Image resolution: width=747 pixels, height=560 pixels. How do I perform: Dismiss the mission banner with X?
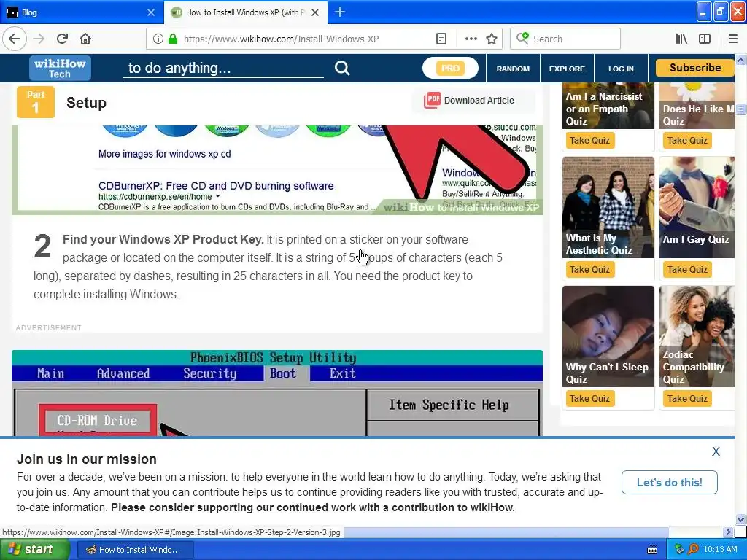[x=716, y=451]
